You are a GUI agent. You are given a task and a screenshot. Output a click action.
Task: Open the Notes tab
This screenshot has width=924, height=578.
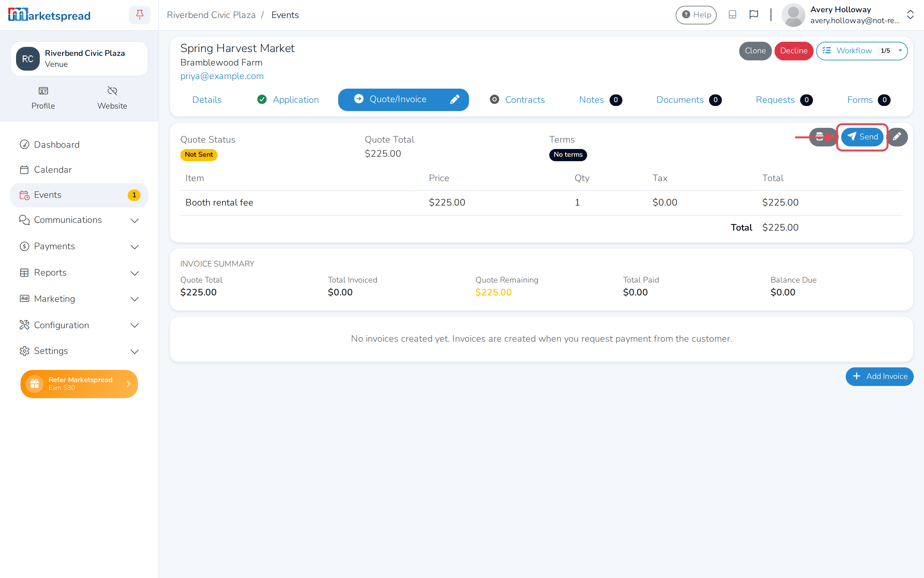[x=600, y=100]
